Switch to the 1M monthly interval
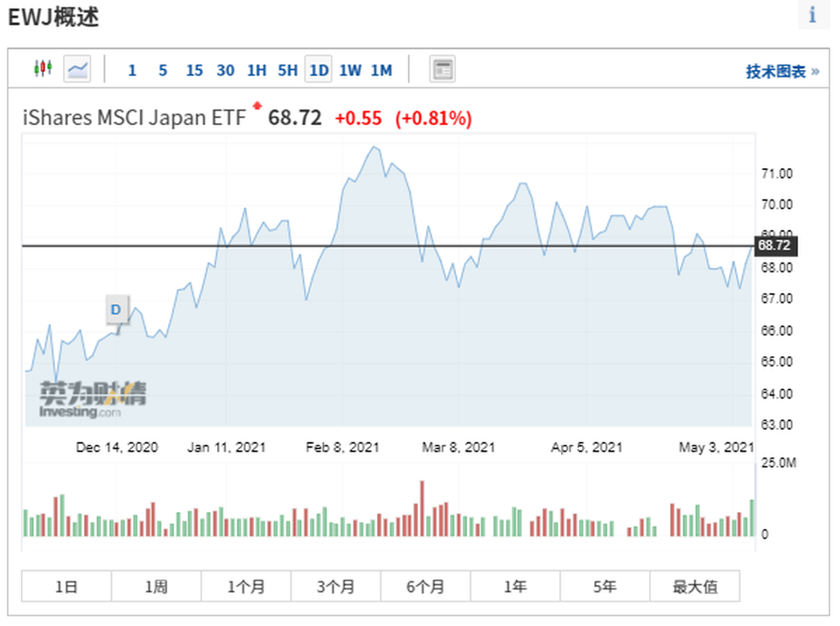Image resolution: width=840 pixels, height=626 pixels. (x=381, y=70)
